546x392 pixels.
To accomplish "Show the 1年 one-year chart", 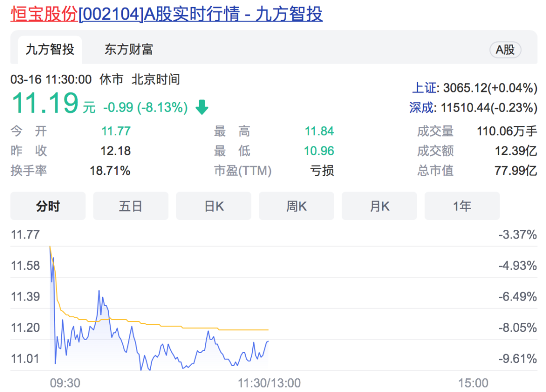I will point(462,206).
